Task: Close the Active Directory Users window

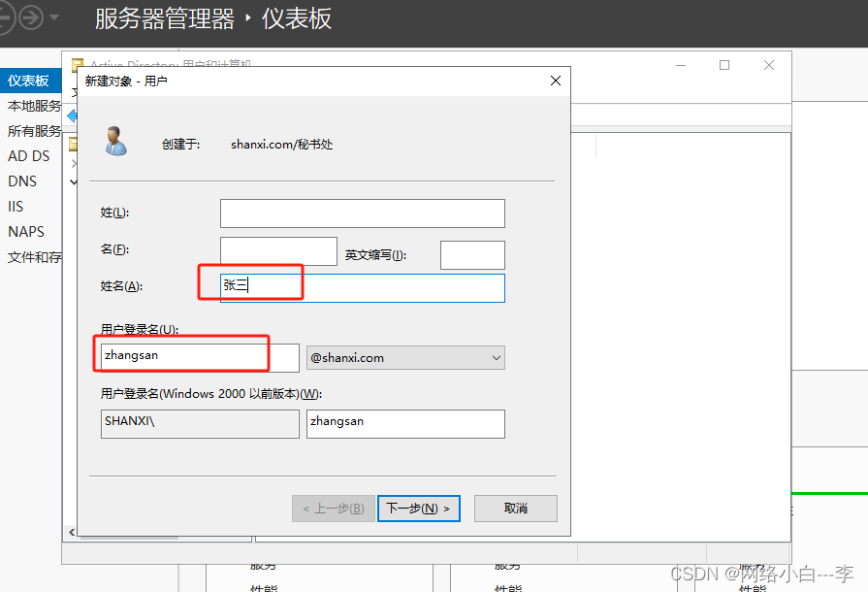Action: coord(769,65)
